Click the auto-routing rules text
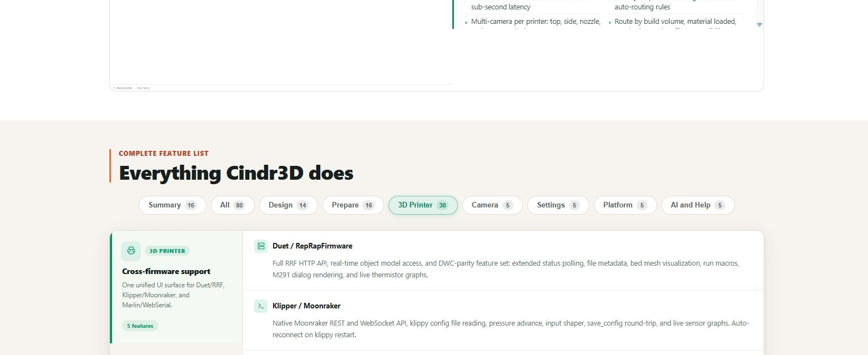 [642, 7]
